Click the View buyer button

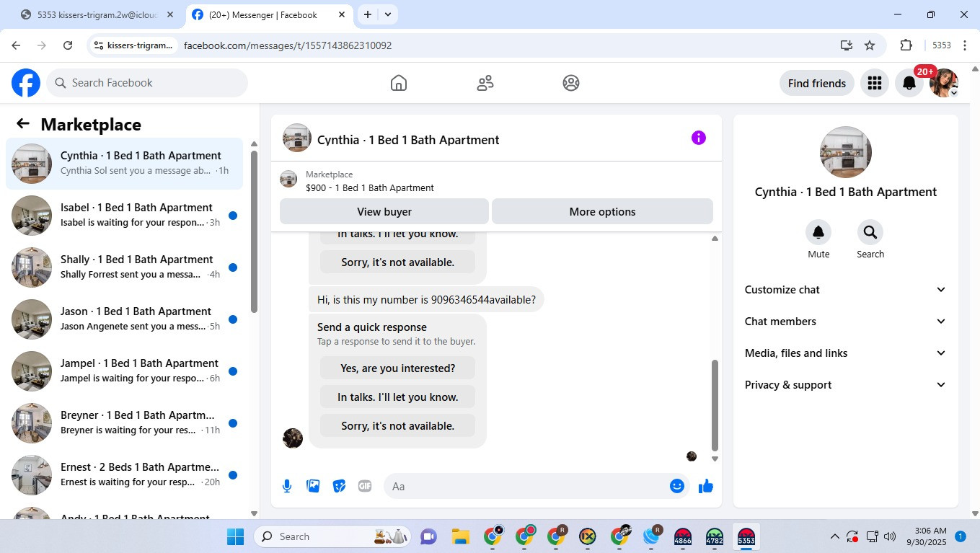pyautogui.click(x=384, y=212)
